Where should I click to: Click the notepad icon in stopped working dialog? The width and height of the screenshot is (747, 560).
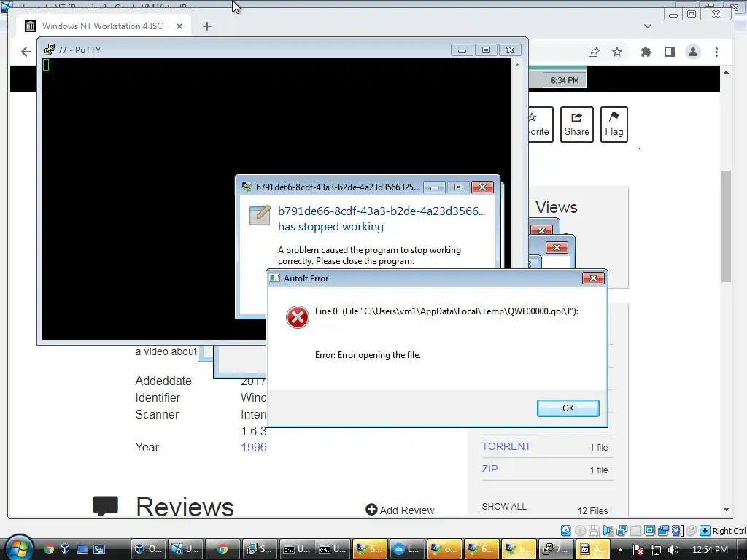tap(260, 215)
